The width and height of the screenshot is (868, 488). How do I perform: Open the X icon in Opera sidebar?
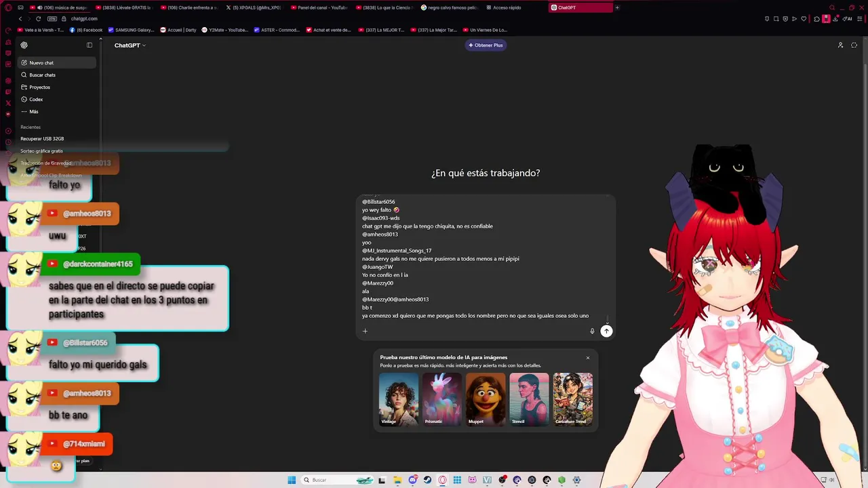(x=8, y=103)
